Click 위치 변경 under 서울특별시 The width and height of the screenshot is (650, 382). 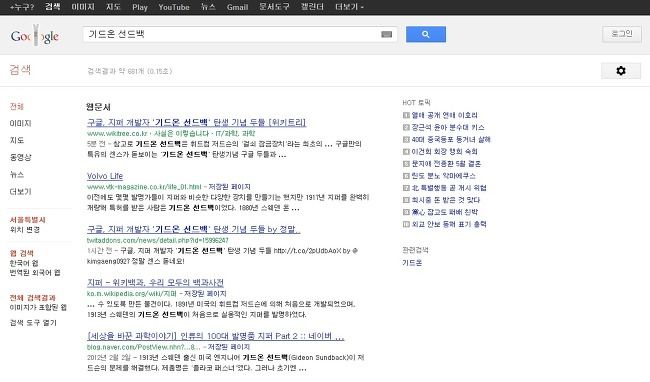(24, 230)
